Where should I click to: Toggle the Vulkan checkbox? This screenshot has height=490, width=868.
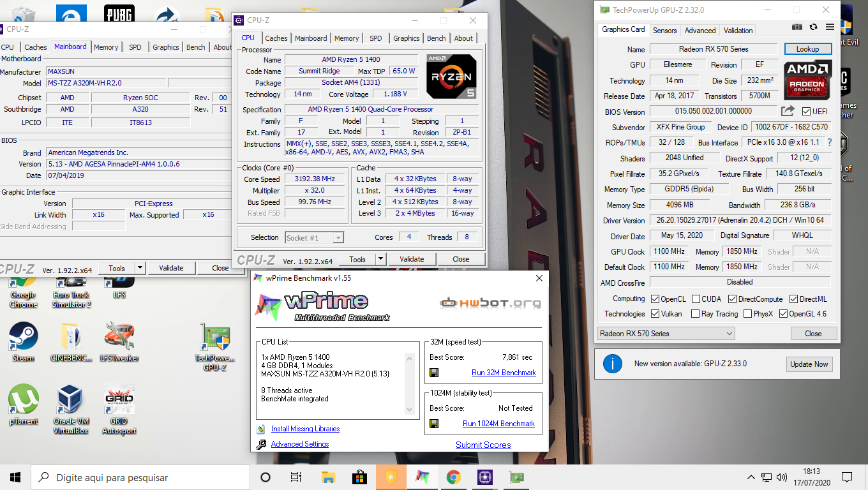(655, 314)
